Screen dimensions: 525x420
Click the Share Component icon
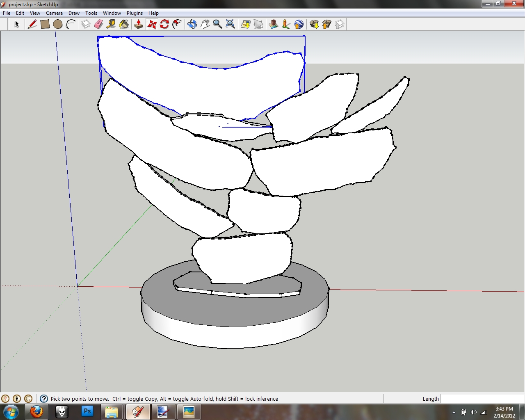pyautogui.click(x=339, y=24)
